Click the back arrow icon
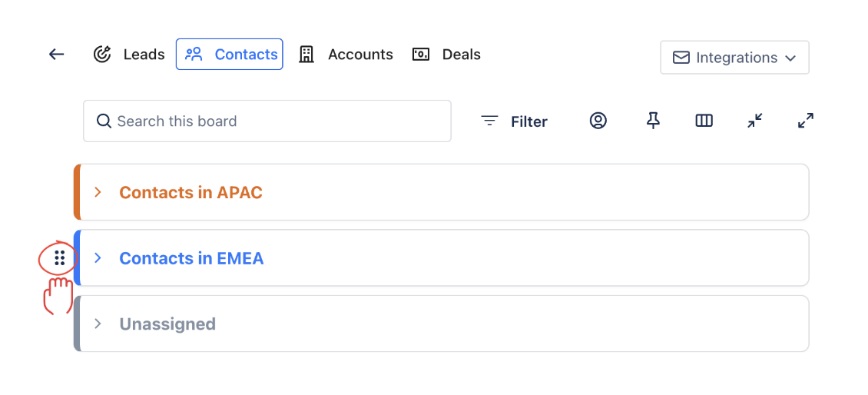The width and height of the screenshot is (868, 395). (56, 55)
